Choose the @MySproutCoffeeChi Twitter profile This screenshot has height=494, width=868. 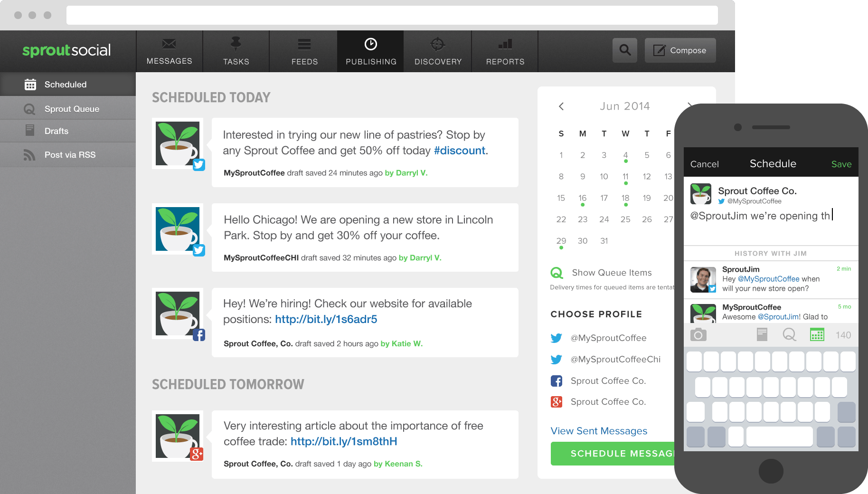pyautogui.click(x=605, y=360)
